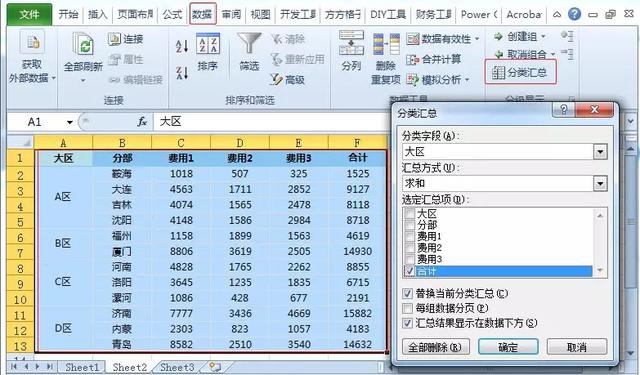Click the Subtotal command in ribbon

click(x=520, y=72)
